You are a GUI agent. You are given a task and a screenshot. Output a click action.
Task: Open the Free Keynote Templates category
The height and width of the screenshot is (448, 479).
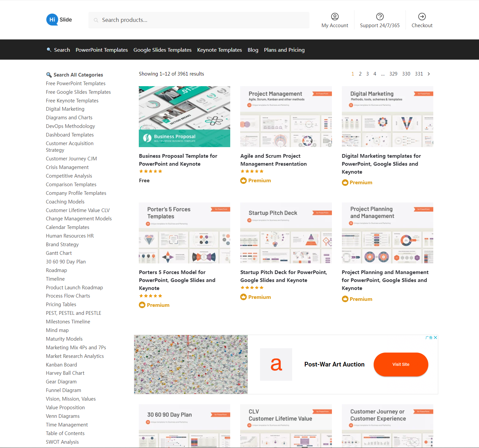(x=72, y=101)
